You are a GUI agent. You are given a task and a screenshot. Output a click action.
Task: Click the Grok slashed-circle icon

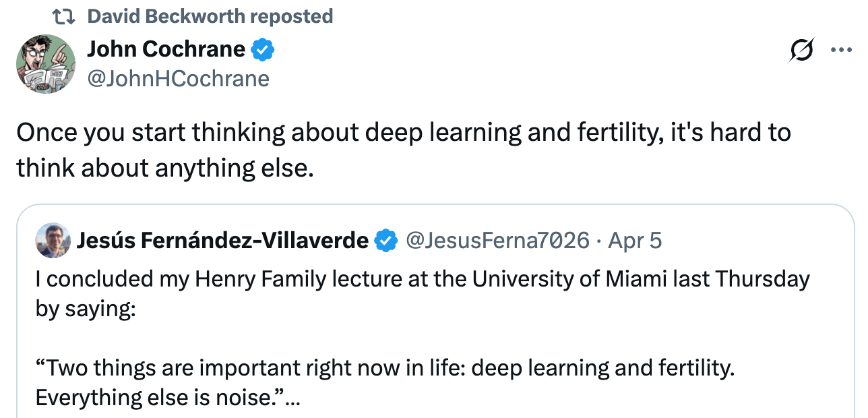tap(800, 51)
